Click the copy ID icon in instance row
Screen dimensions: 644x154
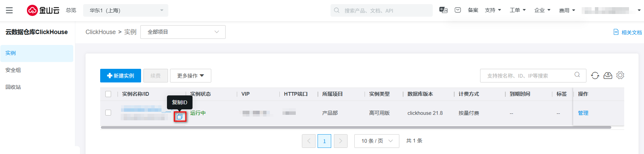pos(180,117)
